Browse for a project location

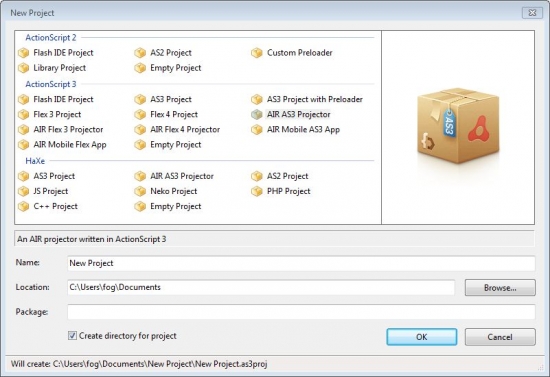tap(500, 288)
